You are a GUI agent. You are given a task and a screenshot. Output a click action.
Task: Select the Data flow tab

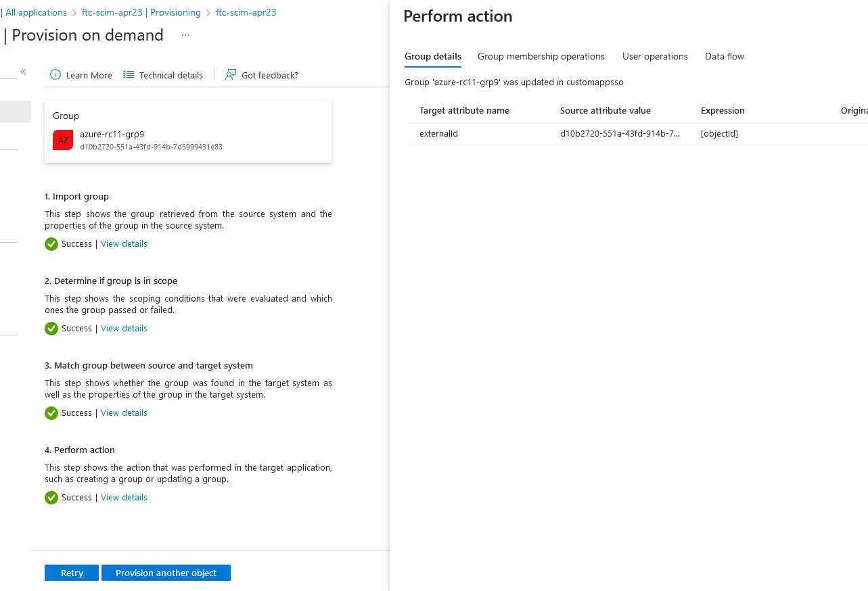[x=725, y=56]
